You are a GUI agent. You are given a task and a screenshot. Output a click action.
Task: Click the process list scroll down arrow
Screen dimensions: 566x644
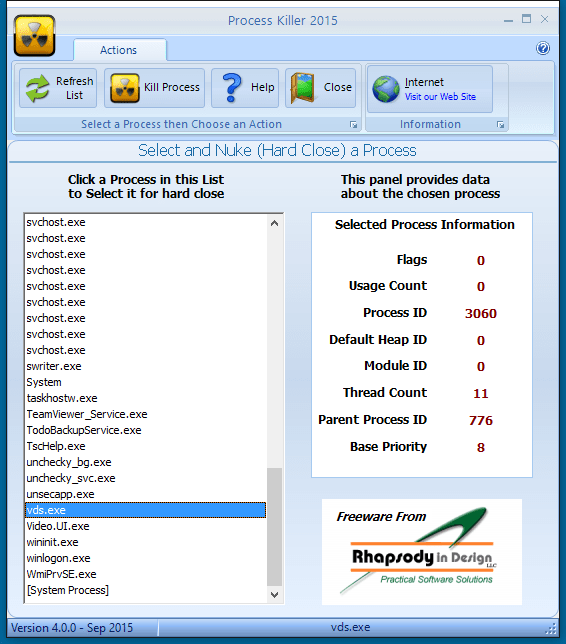[274, 594]
